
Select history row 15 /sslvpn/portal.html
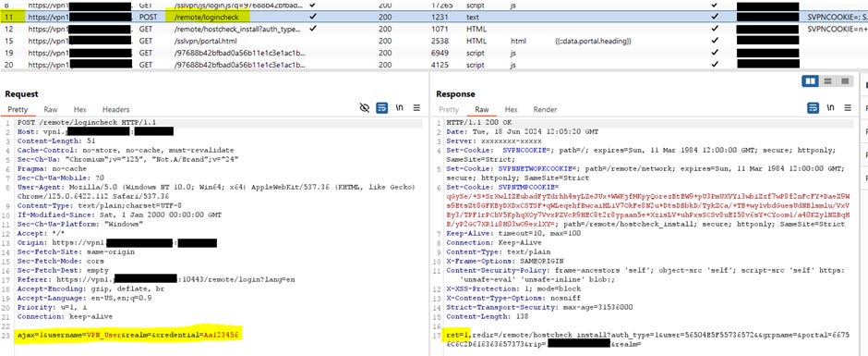tap(434, 41)
